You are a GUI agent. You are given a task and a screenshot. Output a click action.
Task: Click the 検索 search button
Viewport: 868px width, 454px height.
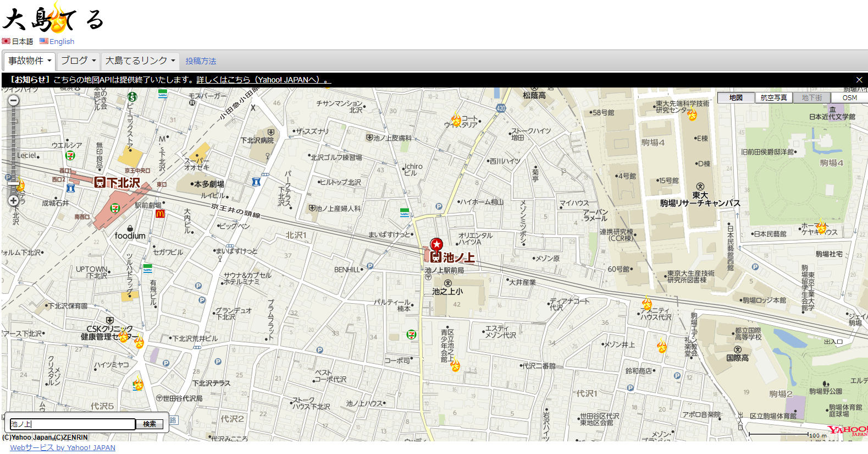pos(150,424)
